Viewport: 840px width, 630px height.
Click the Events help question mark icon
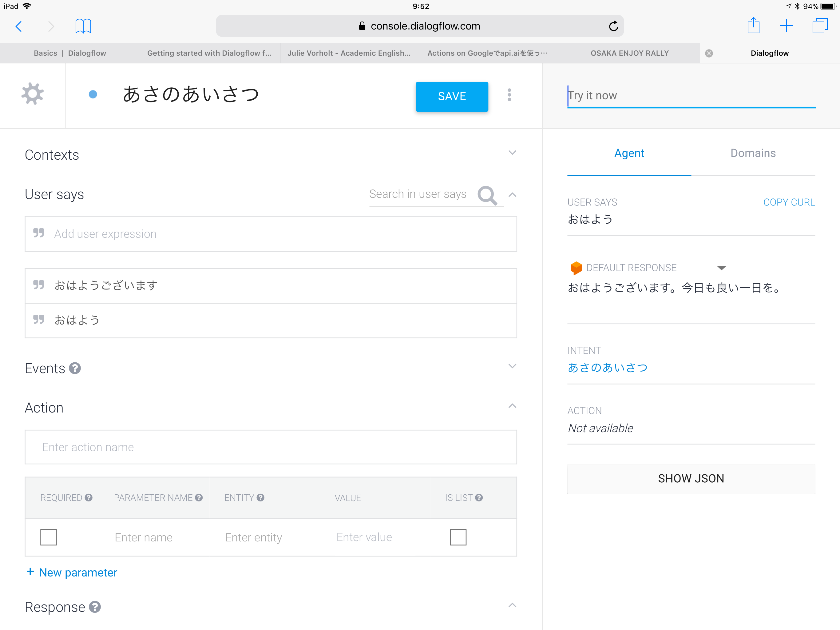pos(75,368)
